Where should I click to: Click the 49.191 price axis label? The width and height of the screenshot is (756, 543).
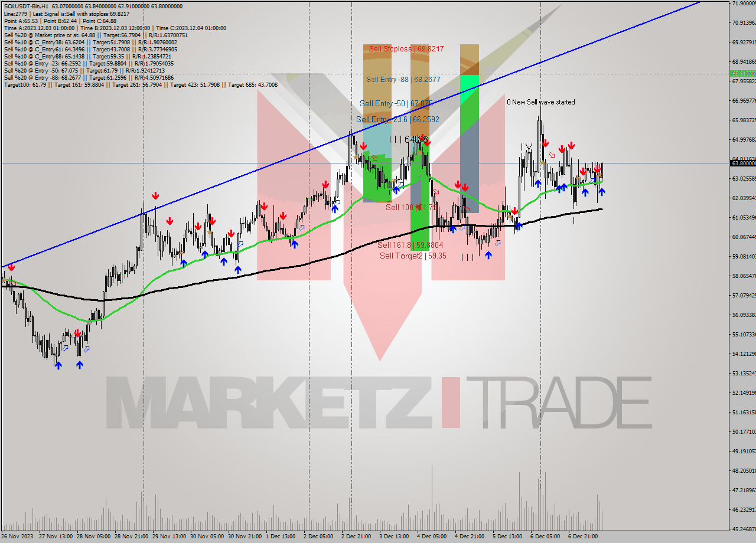pyautogui.click(x=744, y=451)
